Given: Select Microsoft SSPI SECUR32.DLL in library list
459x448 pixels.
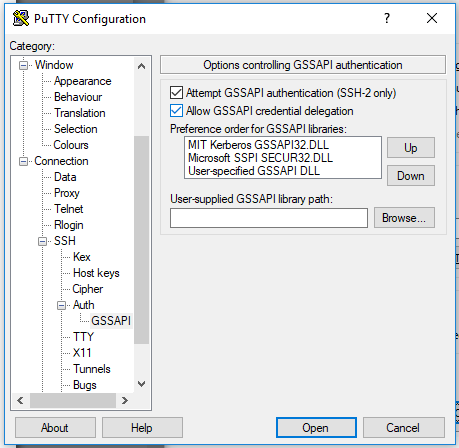Looking at the screenshot, I should [260, 158].
